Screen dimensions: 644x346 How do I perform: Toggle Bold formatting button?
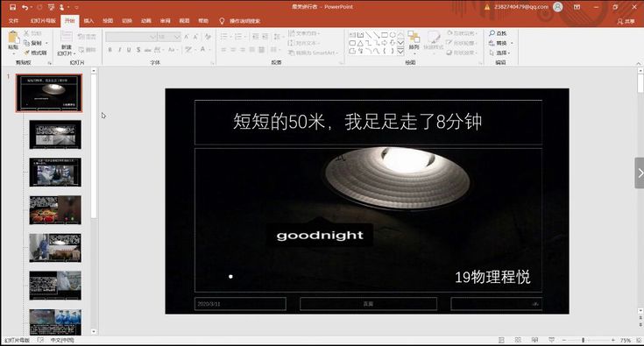point(110,50)
